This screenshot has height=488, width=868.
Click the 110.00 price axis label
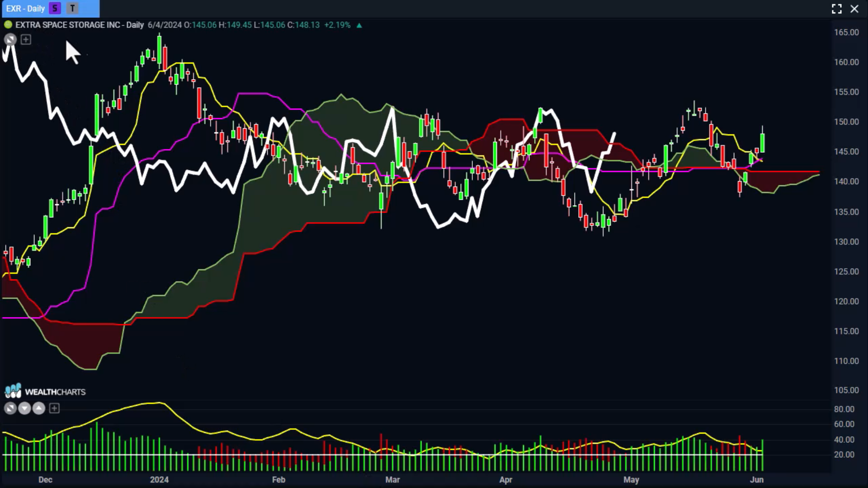click(x=846, y=361)
